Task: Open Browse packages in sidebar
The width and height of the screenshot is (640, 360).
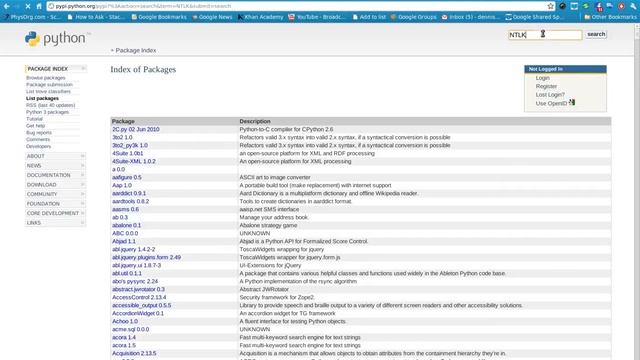Action: tap(46, 78)
